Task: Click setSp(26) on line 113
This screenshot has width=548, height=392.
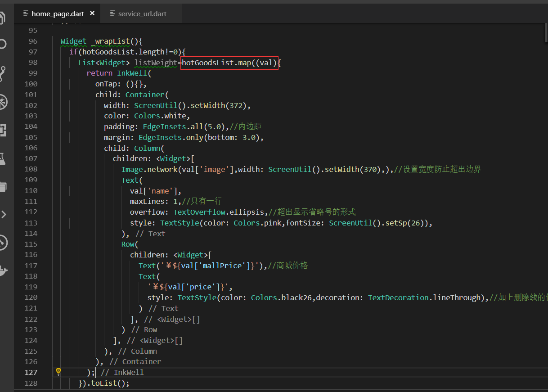Action: tap(404, 223)
